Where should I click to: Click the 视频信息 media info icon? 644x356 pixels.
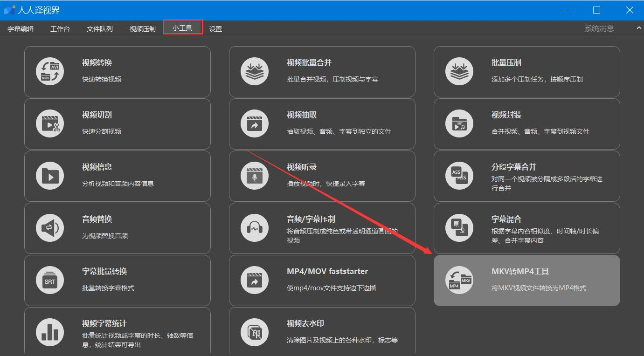click(50, 176)
